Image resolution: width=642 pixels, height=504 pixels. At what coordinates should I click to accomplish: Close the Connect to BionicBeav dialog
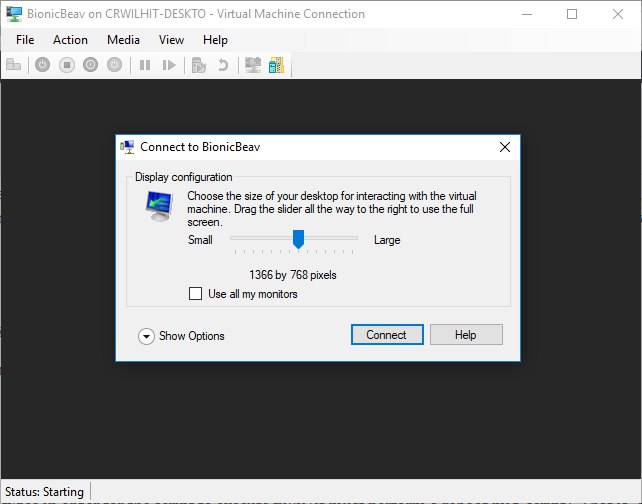(505, 147)
